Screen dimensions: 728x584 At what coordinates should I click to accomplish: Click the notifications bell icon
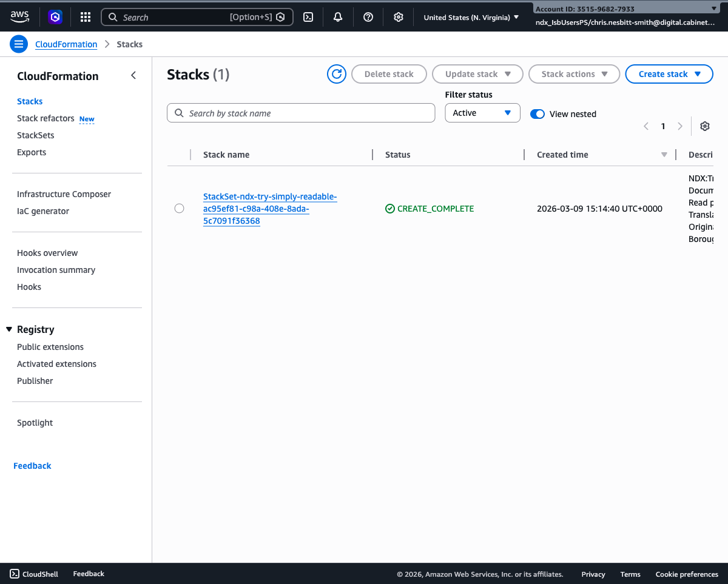point(338,17)
